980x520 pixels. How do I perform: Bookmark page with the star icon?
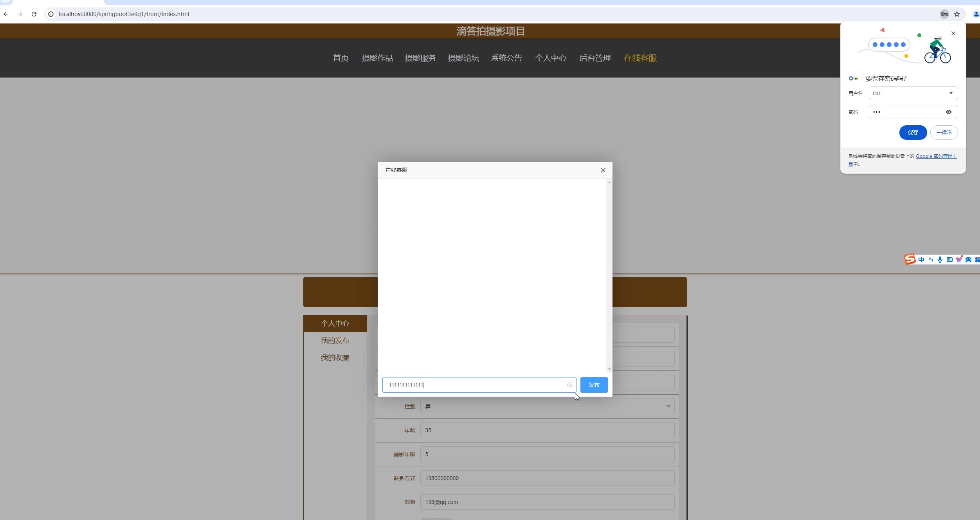[957, 14]
